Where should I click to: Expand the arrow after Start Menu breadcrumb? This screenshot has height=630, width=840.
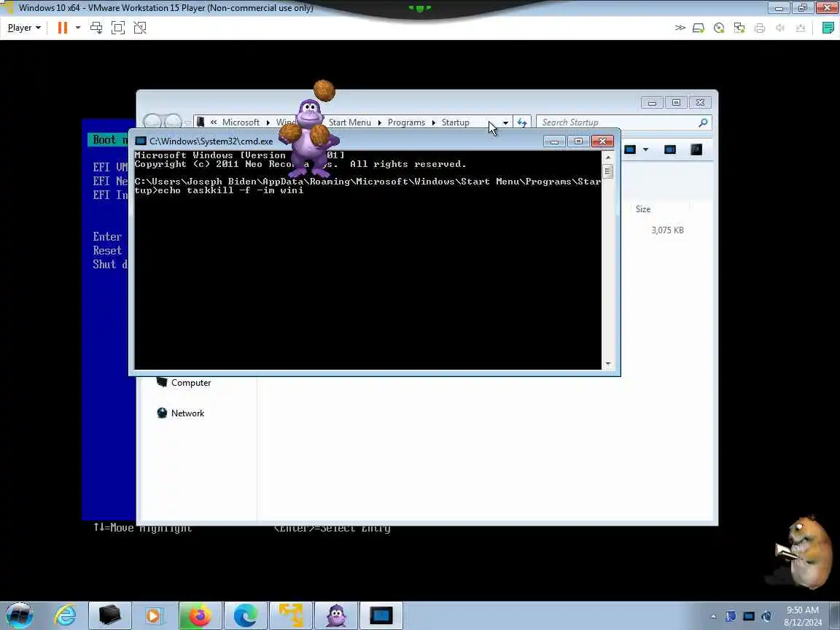click(379, 122)
